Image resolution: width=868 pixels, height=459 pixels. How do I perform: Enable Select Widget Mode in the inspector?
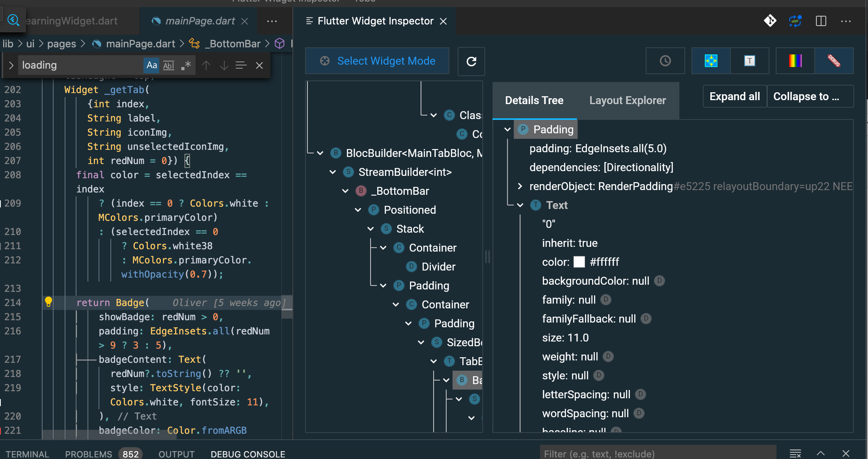coord(377,61)
